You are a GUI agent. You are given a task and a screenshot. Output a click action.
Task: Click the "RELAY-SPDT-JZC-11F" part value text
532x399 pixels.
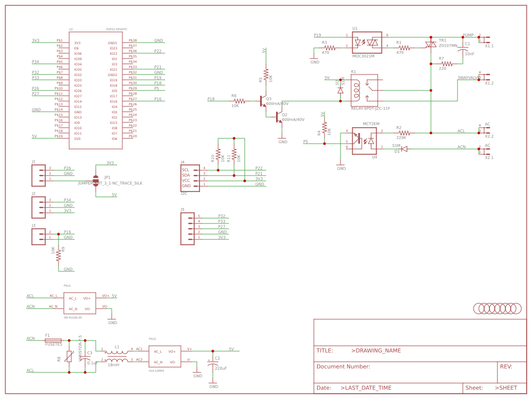370,109
